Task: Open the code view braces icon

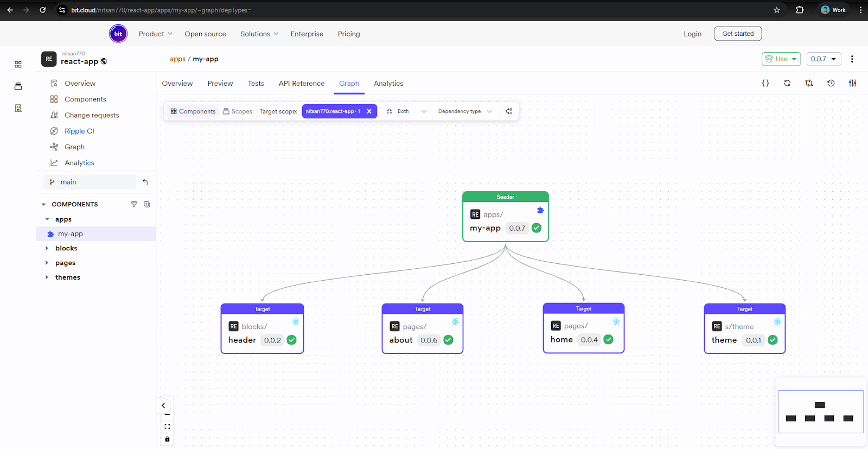Action: [765, 83]
